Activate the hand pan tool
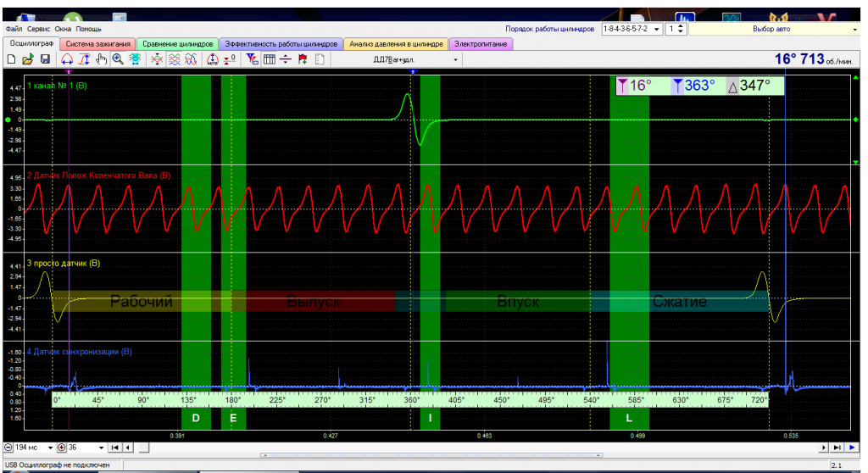 [x=101, y=59]
